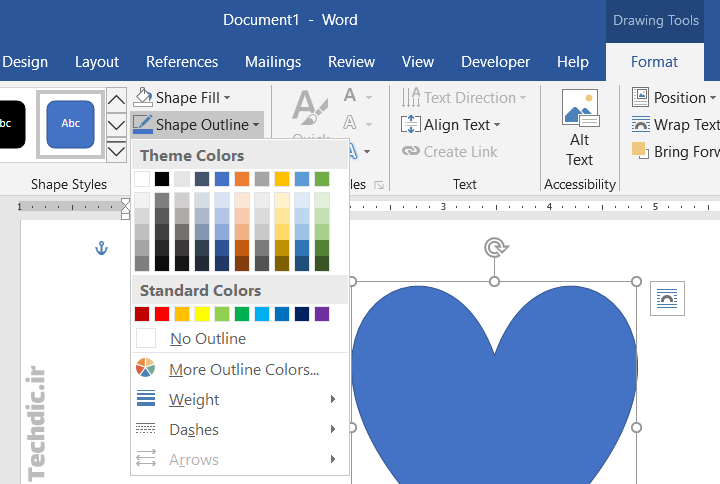
Task: Click the Shape Fill paint bucket icon
Action: tap(143, 97)
